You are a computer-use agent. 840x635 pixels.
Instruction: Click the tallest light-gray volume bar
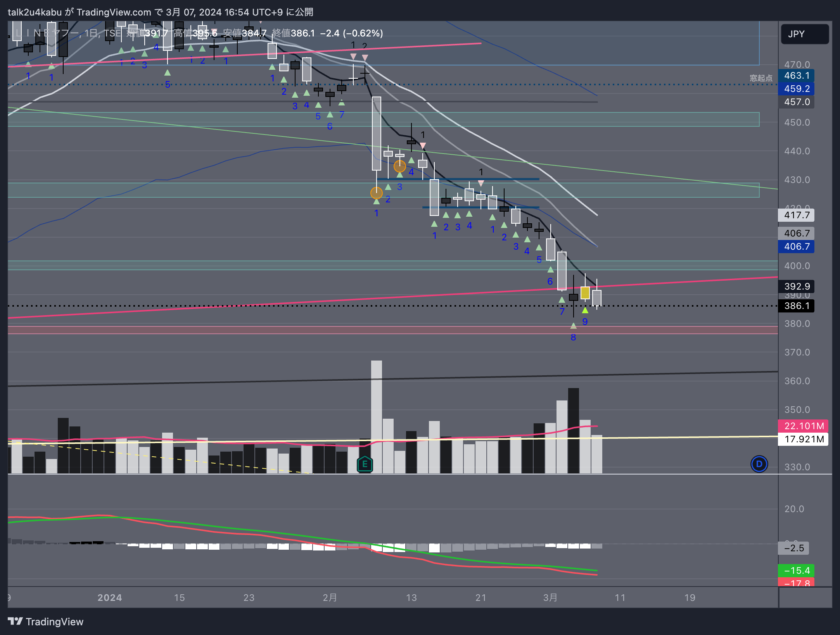376,417
